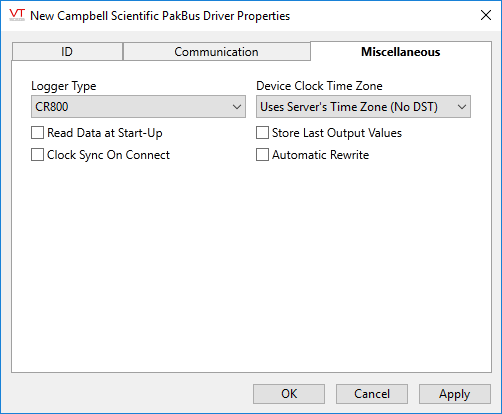This screenshot has height=414, width=502.
Task: Click the Device Clock Time Zone label
Action: coord(319,86)
